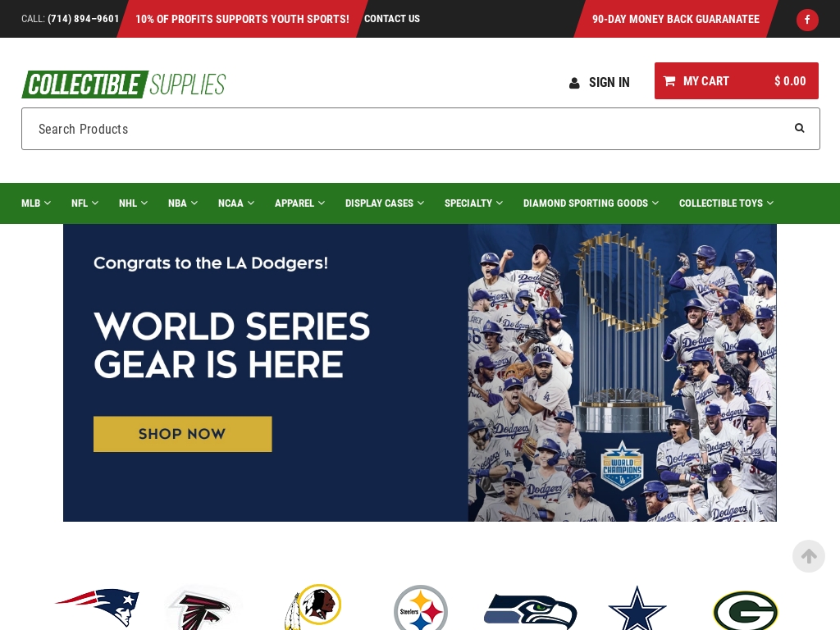This screenshot has width=840, height=630.
Task: Click the search magnifier icon
Action: [x=799, y=128]
